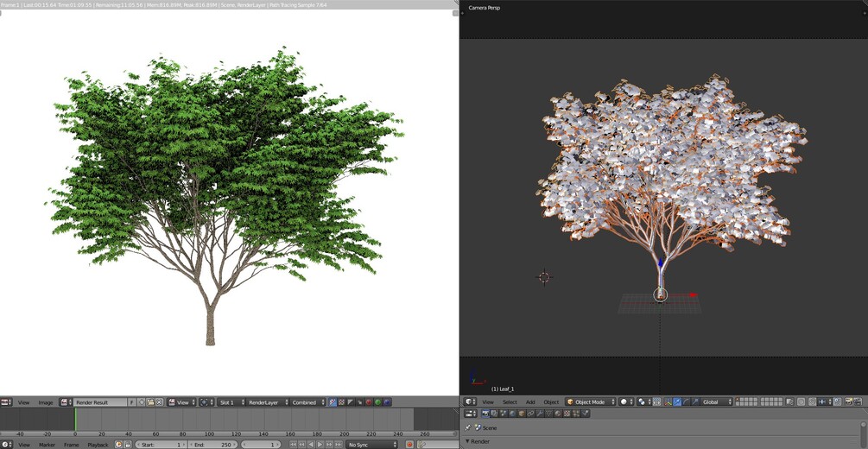This screenshot has height=449, width=868.
Task: Open the Object properties tab (orange cube)
Action: (x=522, y=414)
